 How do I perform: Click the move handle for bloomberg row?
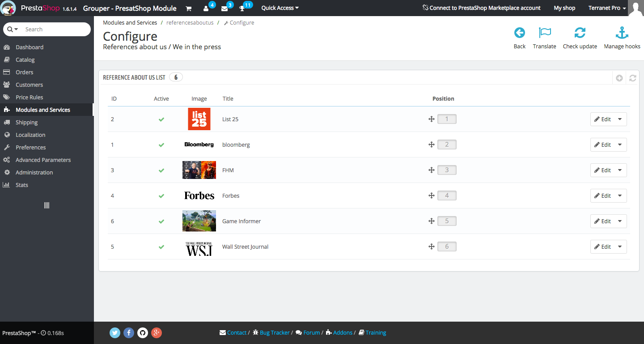432,144
